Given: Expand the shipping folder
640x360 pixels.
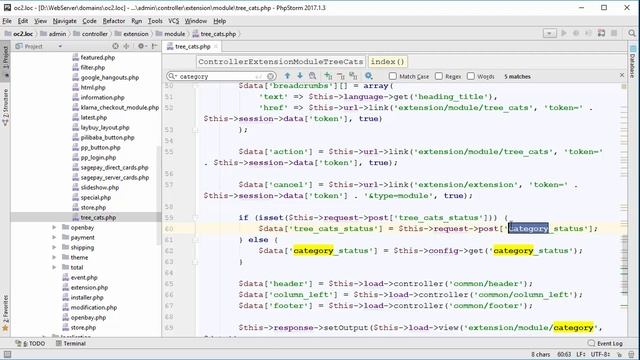Looking at the screenshot, I should 54,247.
